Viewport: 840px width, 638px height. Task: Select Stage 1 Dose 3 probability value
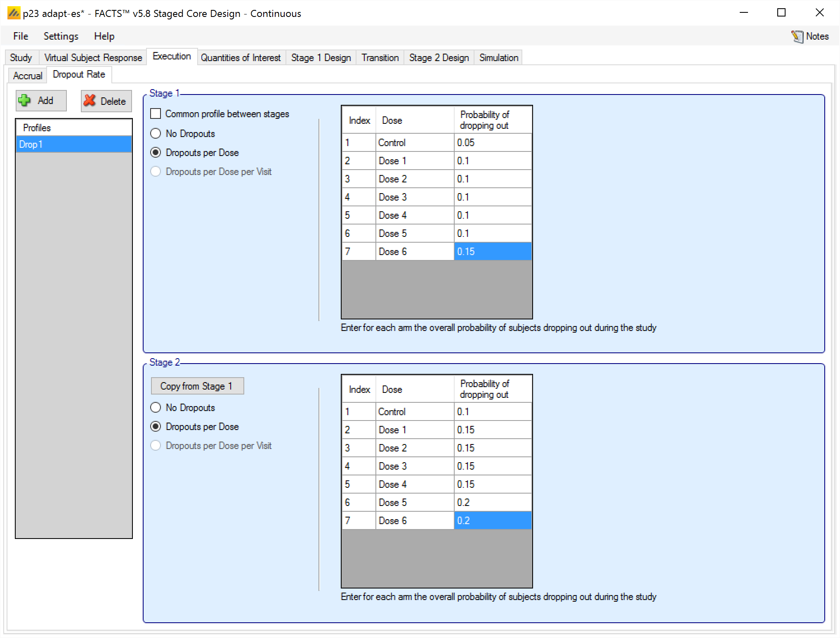(492, 197)
